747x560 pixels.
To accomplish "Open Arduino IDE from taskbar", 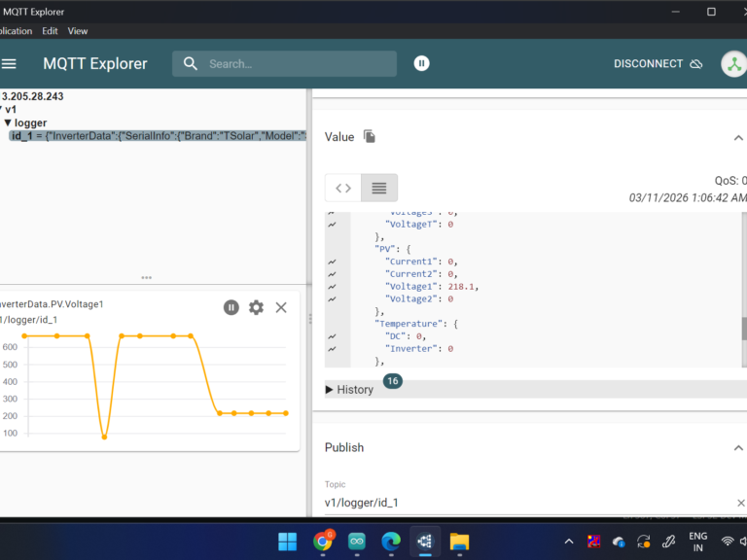I will click(357, 542).
